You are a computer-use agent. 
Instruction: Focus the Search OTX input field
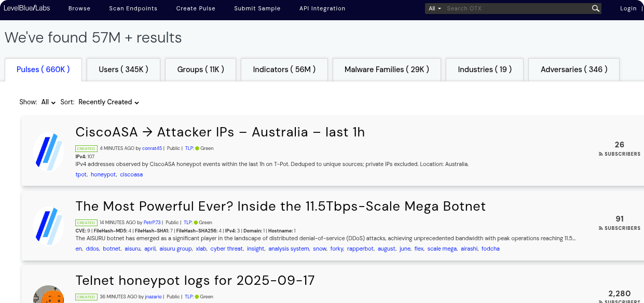click(516, 8)
